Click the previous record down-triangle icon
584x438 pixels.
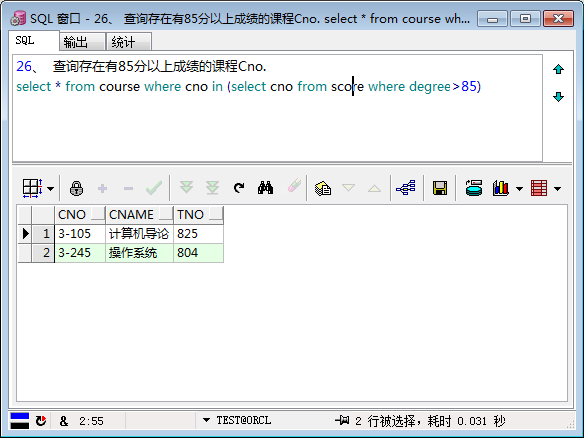coord(348,187)
